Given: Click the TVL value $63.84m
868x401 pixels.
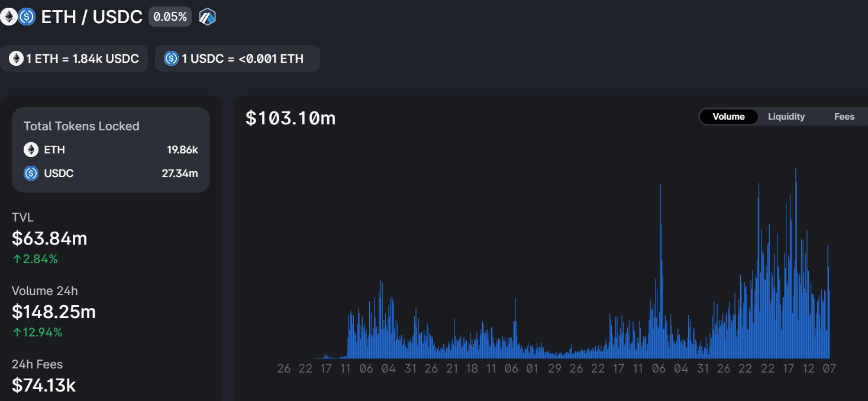Looking at the screenshot, I should pos(50,238).
